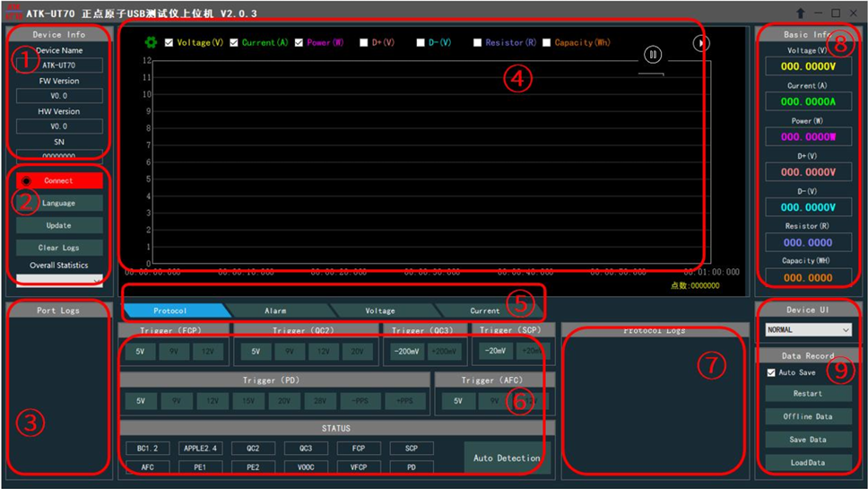868x489 pixels.
Task: Click the Clear Logs button
Action: [x=59, y=247]
